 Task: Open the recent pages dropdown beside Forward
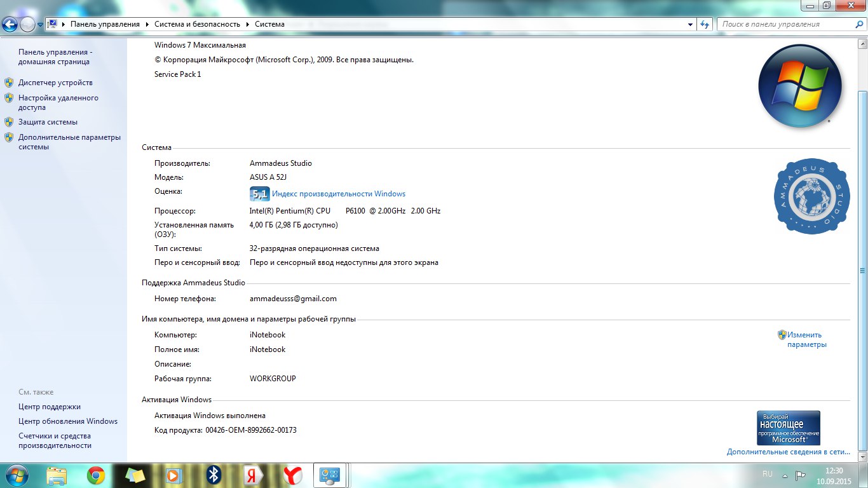point(40,25)
